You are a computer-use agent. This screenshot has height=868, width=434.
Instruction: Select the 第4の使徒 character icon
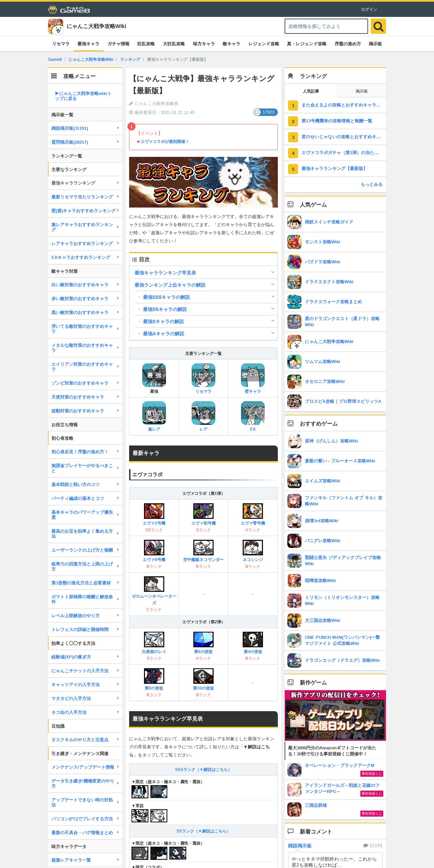(x=253, y=640)
